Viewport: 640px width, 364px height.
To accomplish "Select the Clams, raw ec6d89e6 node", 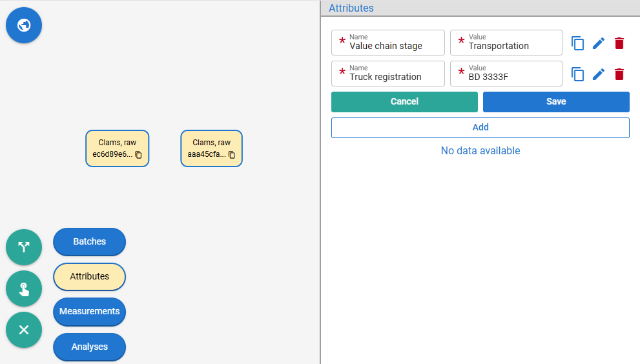I will (x=117, y=148).
